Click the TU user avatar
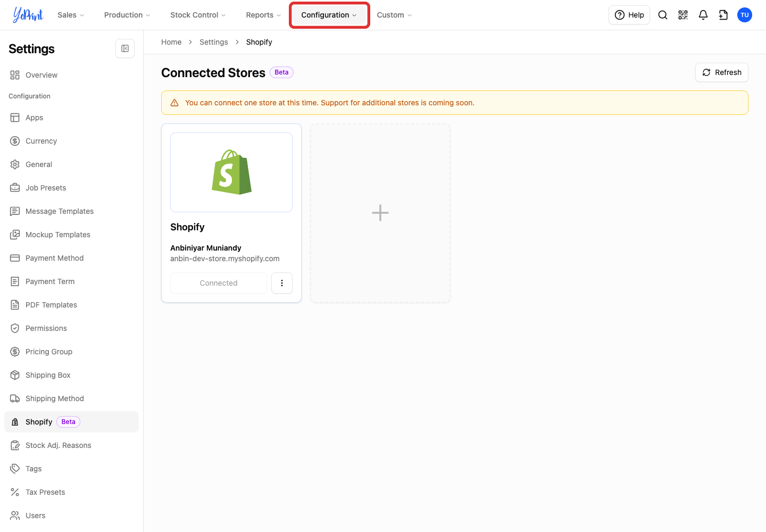The image size is (766, 532). point(745,15)
